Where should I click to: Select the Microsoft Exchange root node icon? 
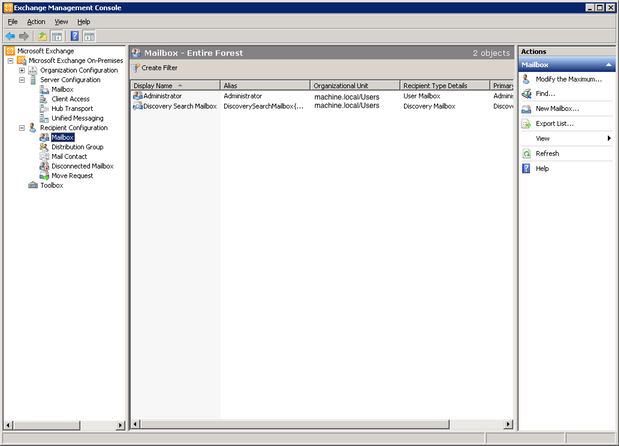pos(10,51)
